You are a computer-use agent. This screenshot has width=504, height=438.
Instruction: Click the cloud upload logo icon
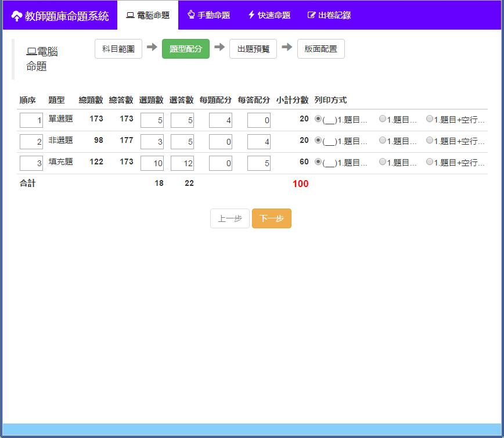click(17, 16)
